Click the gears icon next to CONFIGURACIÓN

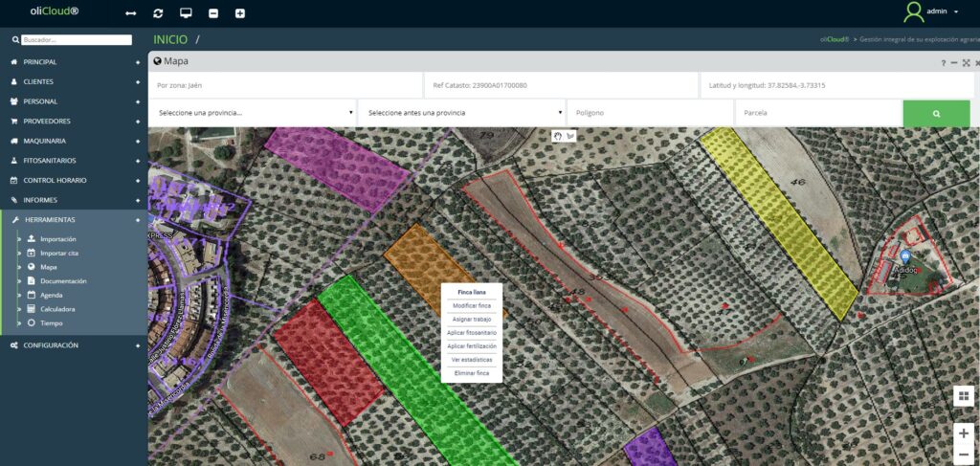pyautogui.click(x=13, y=344)
